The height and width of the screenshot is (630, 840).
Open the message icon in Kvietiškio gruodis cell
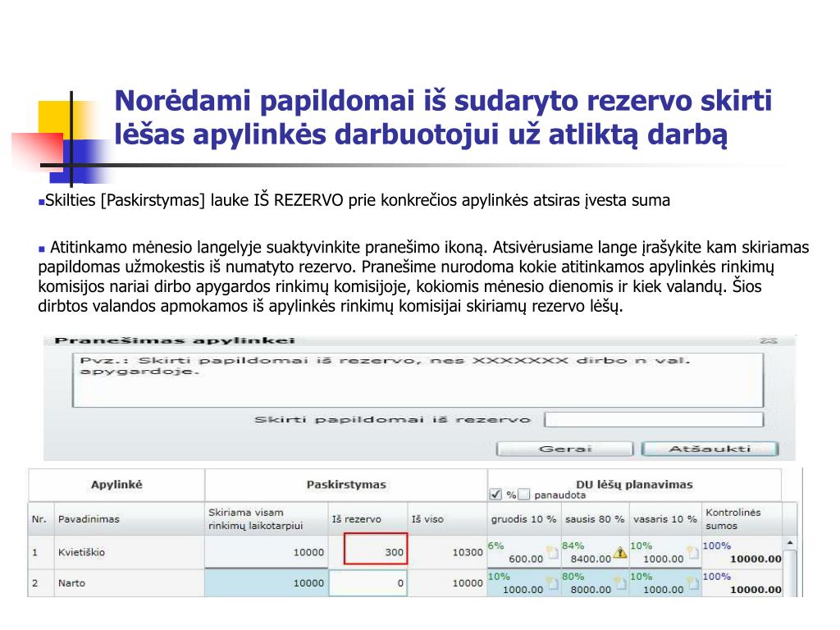(551, 552)
